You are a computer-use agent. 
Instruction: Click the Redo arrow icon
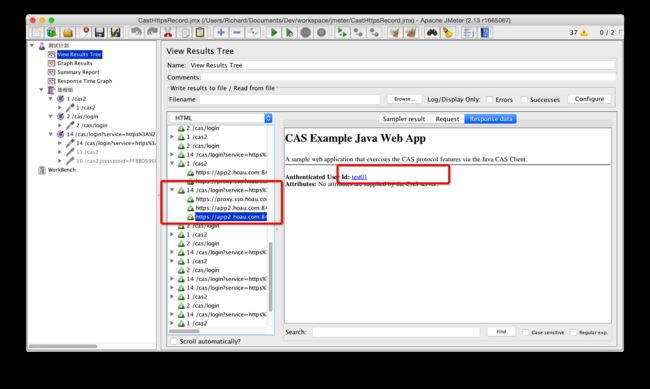(152, 32)
